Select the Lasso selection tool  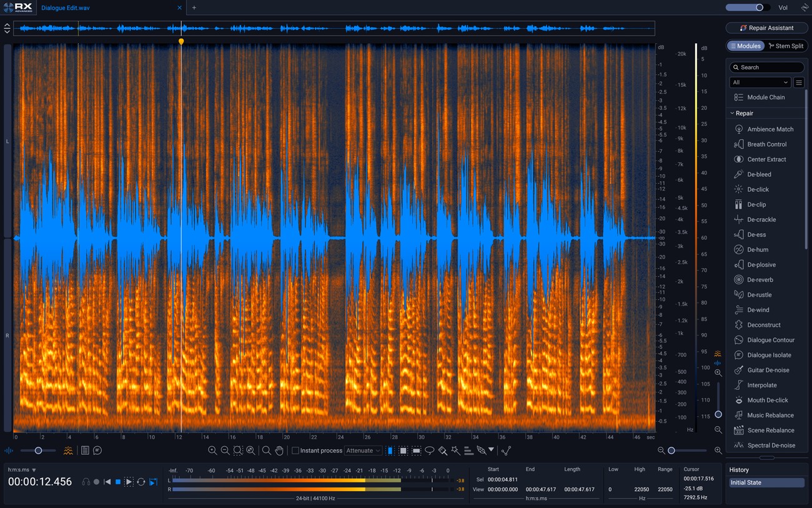tap(431, 450)
